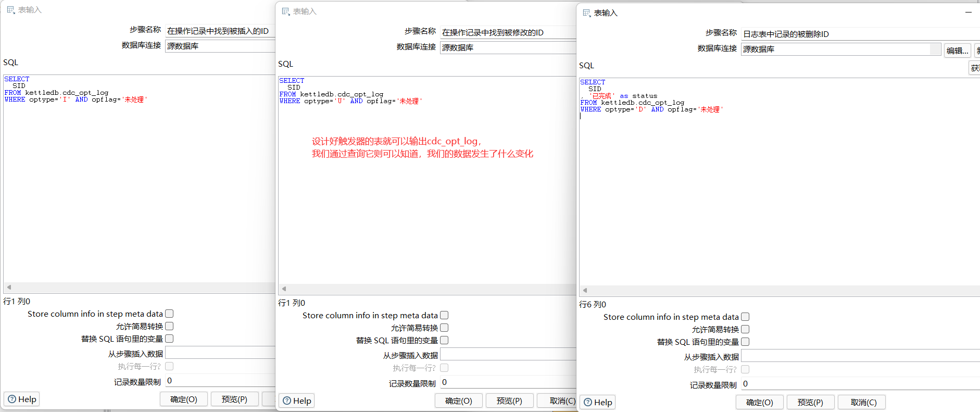Click 取消(C) in right window
980x412 pixels.
click(x=862, y=403)
